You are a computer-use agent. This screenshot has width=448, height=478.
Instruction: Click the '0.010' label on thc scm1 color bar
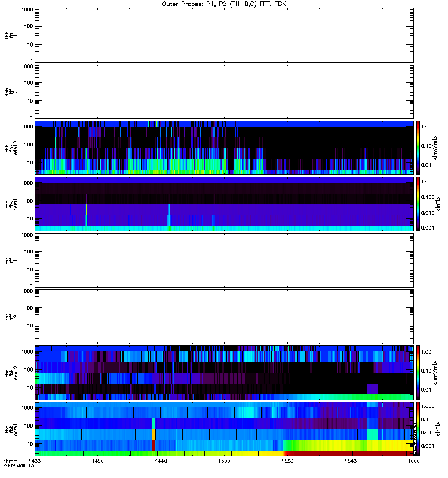428,433
